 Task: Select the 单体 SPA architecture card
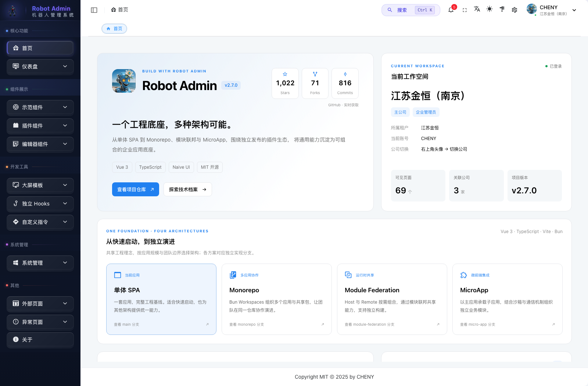(161, 299)
